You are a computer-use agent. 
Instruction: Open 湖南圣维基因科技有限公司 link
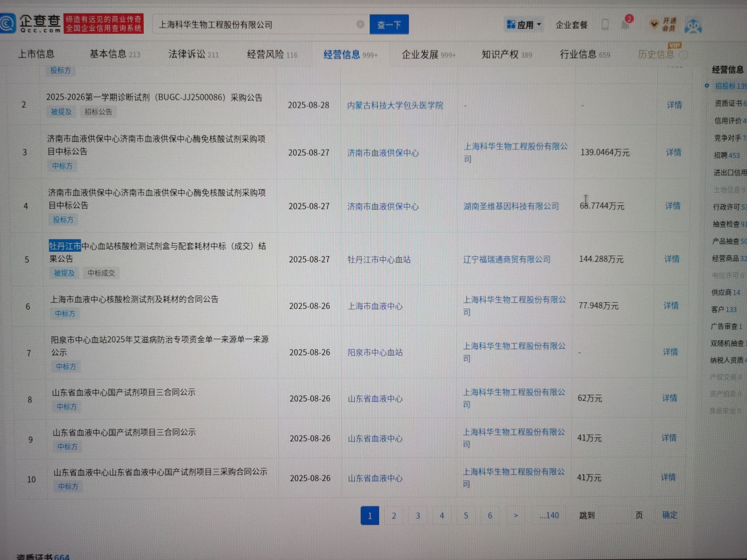[511, 206]
